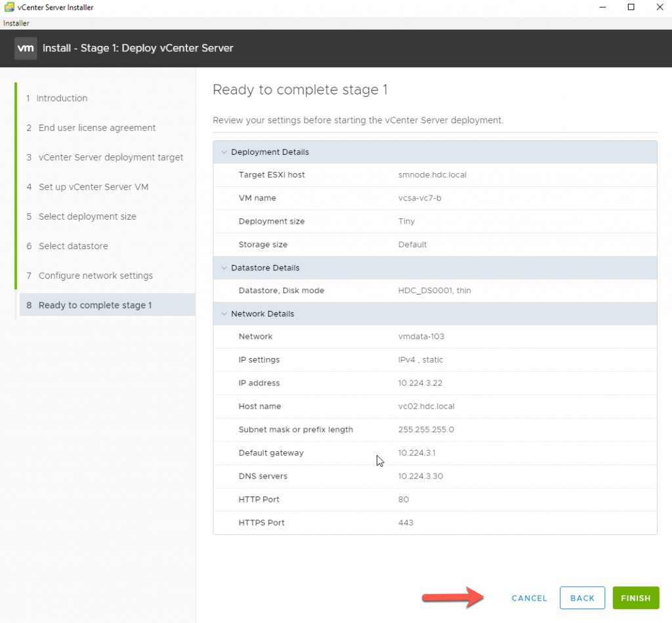
Task: Click the VM name value vcsa-vc7-b
Action: (x=419, y=198)
